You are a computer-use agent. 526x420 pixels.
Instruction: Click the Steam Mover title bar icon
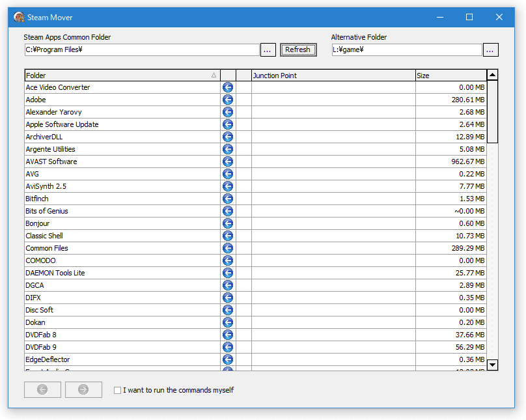[x=19, y=17]
